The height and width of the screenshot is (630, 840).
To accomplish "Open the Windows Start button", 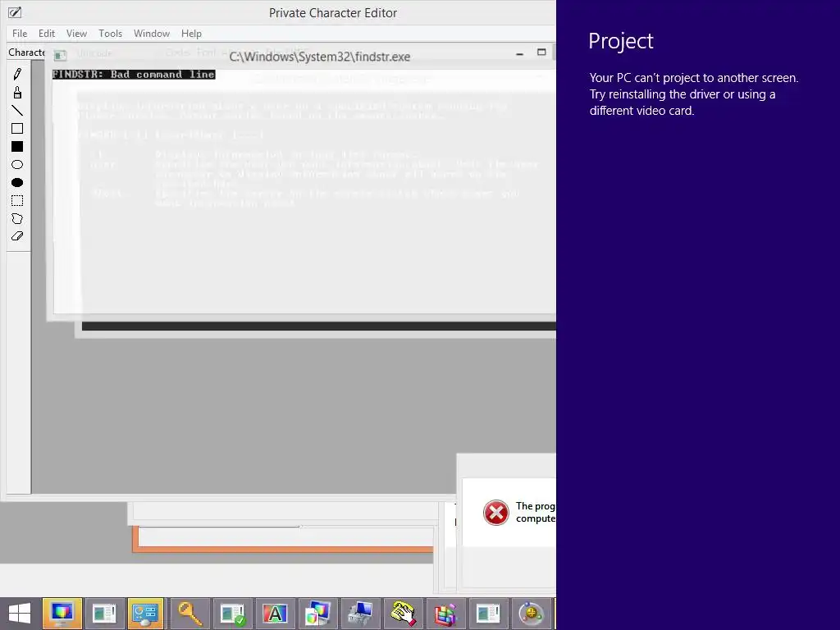I will tap(20, 614).
